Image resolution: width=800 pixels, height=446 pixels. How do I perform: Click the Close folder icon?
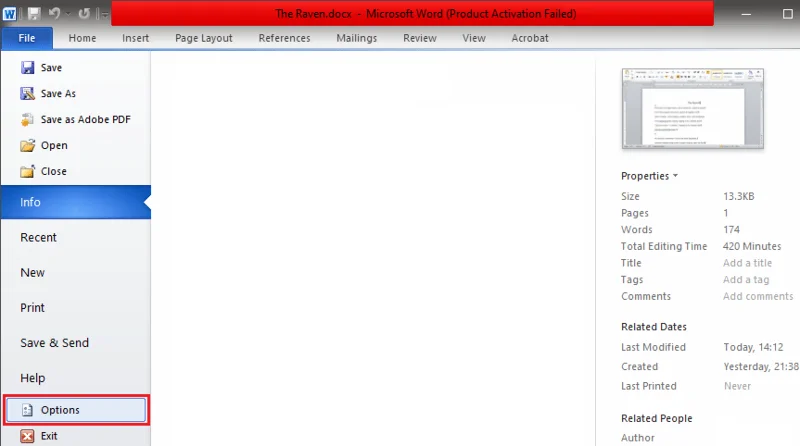(x=28, y=171)
